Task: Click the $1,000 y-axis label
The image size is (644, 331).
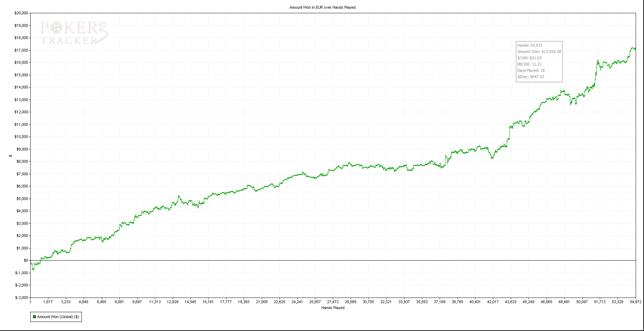Action: (22, 248)
